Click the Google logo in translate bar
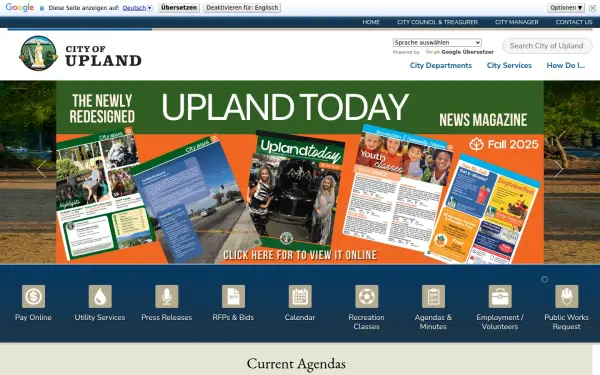 tap(20, 7)
